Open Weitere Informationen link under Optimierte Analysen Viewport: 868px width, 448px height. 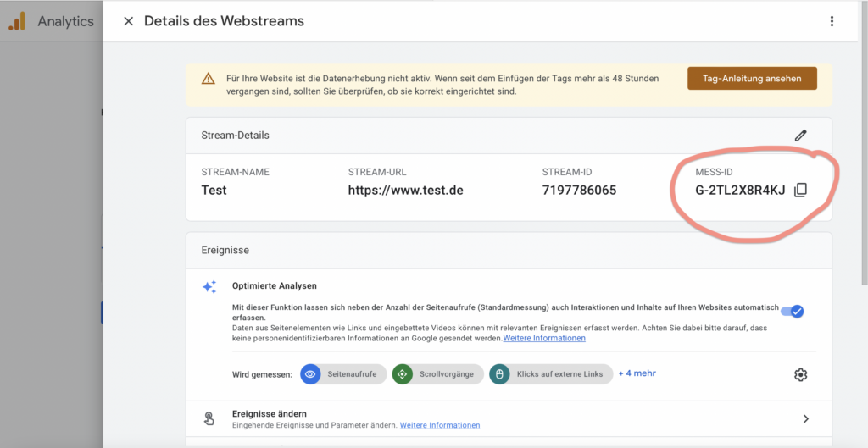click(x=544, y=338)
